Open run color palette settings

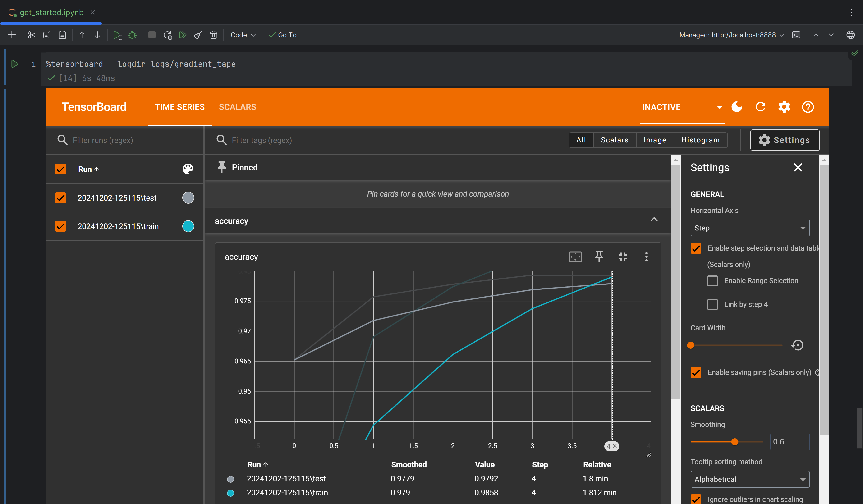[x=188, y=169]
